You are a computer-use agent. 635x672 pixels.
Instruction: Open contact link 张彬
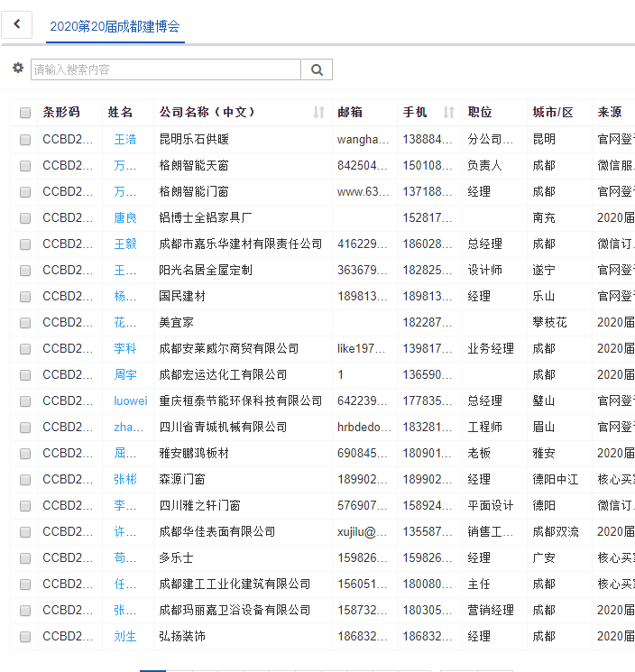coord(125,480)
